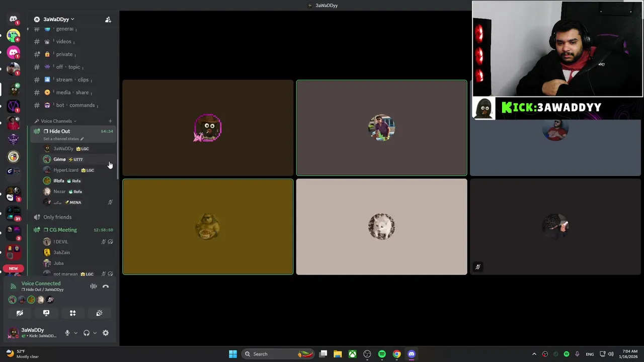Screen dimensions: 644x362
Task: Open the bot commands channel
Action: (x=72, y=105)
